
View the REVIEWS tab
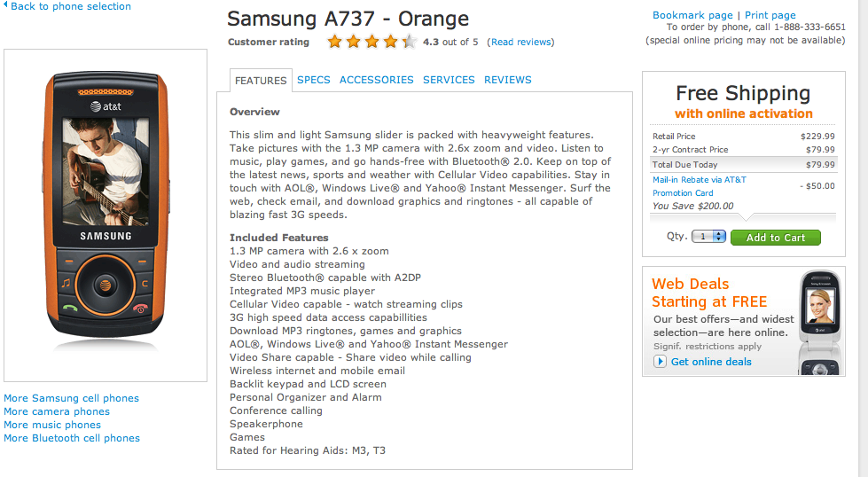pyautogui.click(x=508, y=80)
